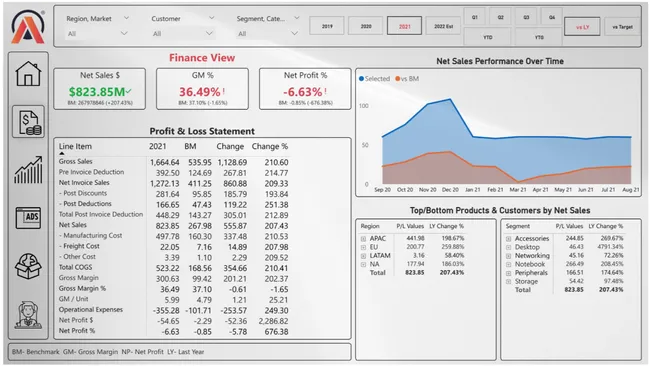Open the Executive view person icon
The width and height of the screenshot is (650, 366).
28,315
